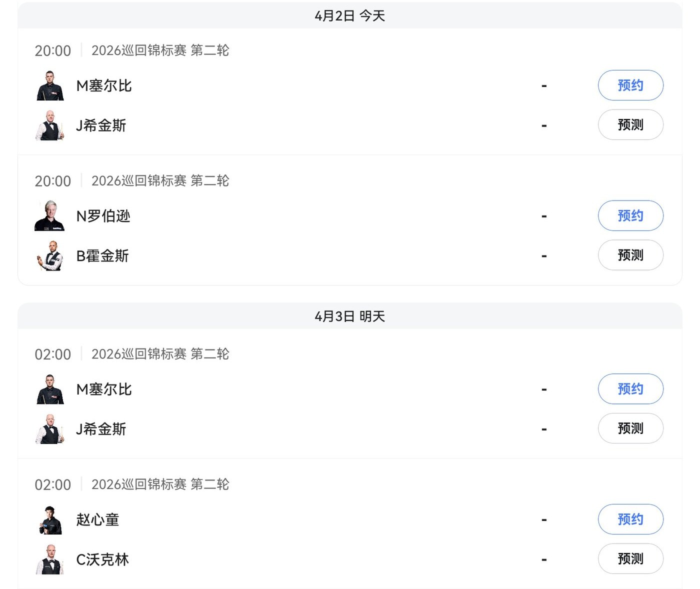The width and height of the screenshot is (700, 589).
Task: Click M塞尔比's avatar in the April 2 match
Action: click(x=50, y=85)
